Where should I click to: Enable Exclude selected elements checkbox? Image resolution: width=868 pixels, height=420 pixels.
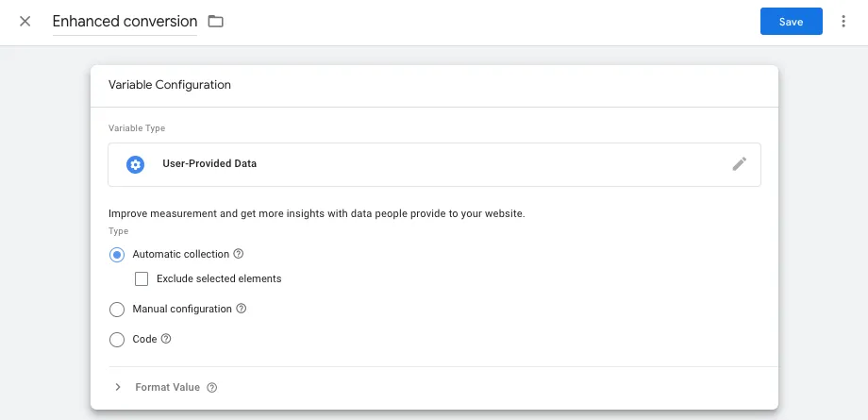click(142, 278)
